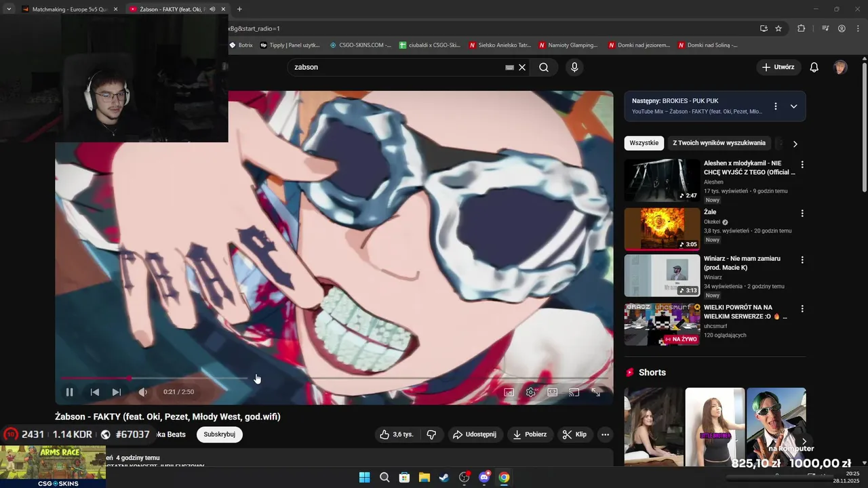The width and height of the screenshot is (868, 488).
Task: Bookmark this page with star icon
Action: click(x=778, y=28)
